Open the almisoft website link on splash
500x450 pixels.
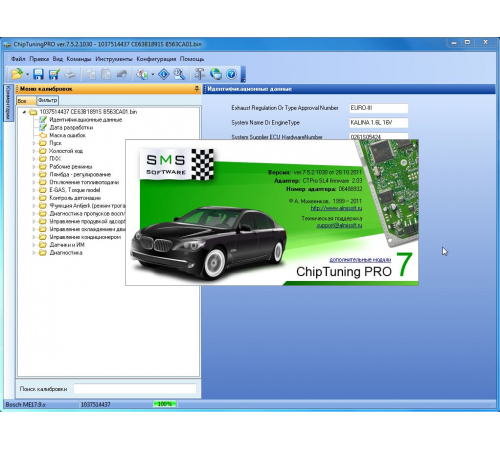click(336, 208)
